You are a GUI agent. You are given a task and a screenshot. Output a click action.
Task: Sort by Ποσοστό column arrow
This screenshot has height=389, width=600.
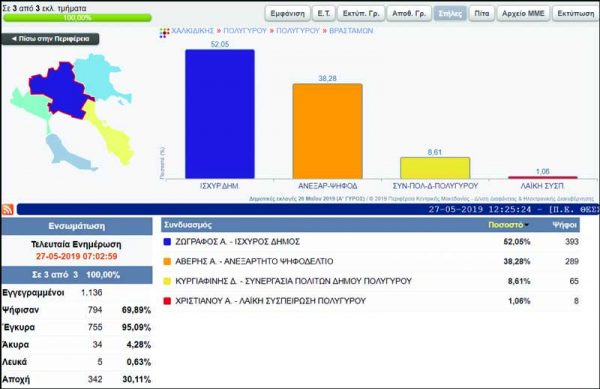point(527,225)
